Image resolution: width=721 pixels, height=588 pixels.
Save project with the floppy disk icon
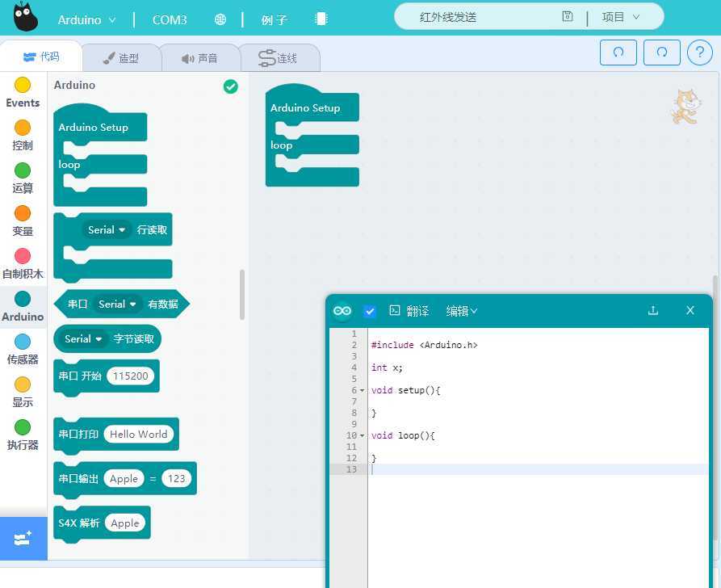[x=568, y=17]
